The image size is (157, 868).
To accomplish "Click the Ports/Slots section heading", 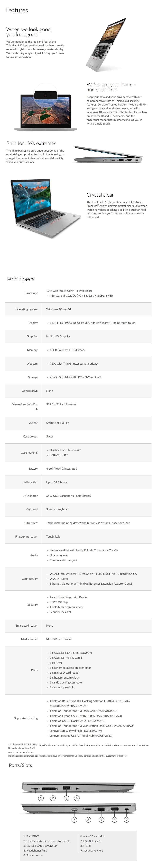I will coord(20,765).
